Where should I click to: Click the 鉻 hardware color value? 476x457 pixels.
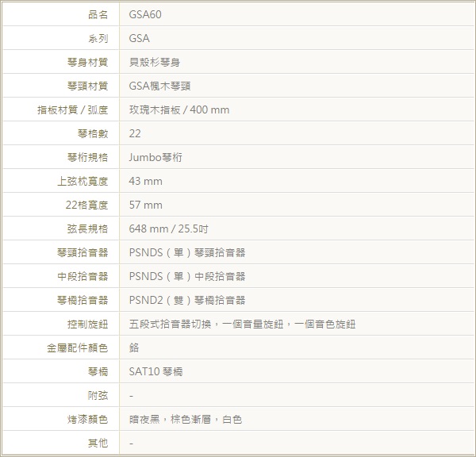tap(134, 348)
